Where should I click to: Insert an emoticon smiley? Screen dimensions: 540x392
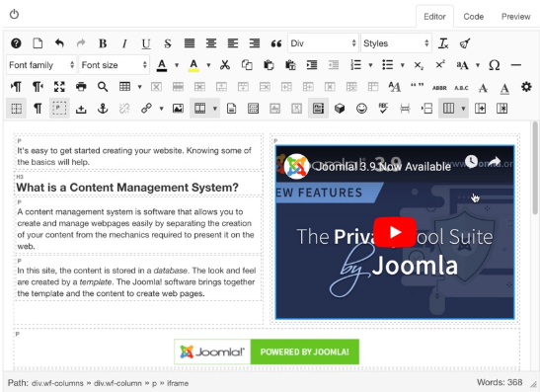[x=361, y=109]
